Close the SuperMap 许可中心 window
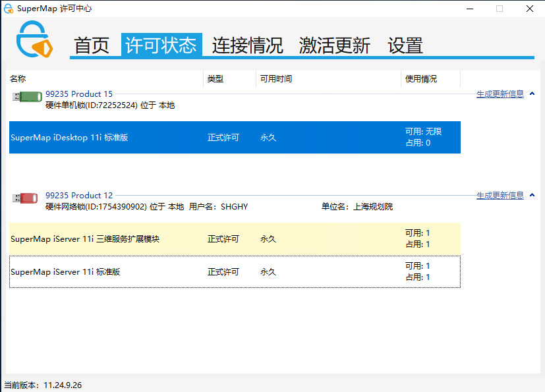545x392 pixels. [530, 9]
